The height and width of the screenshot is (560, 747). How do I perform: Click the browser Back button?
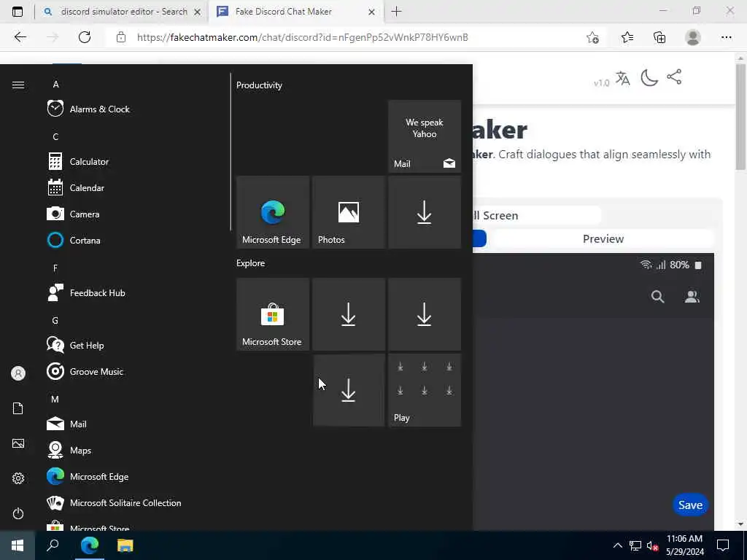(20, 37)
